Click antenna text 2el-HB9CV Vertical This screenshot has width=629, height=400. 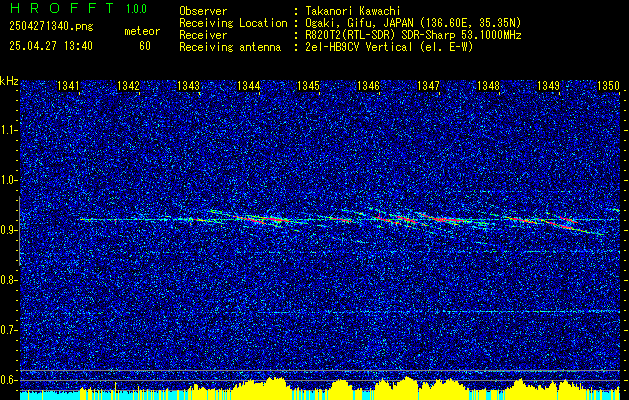(x=359, y=47)
